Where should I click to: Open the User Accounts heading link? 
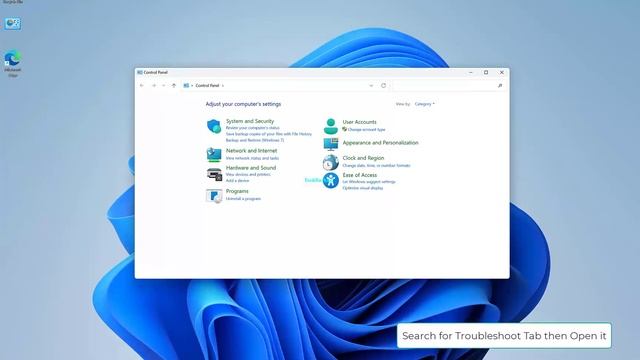pyautogui.click(x=360, y=122)
